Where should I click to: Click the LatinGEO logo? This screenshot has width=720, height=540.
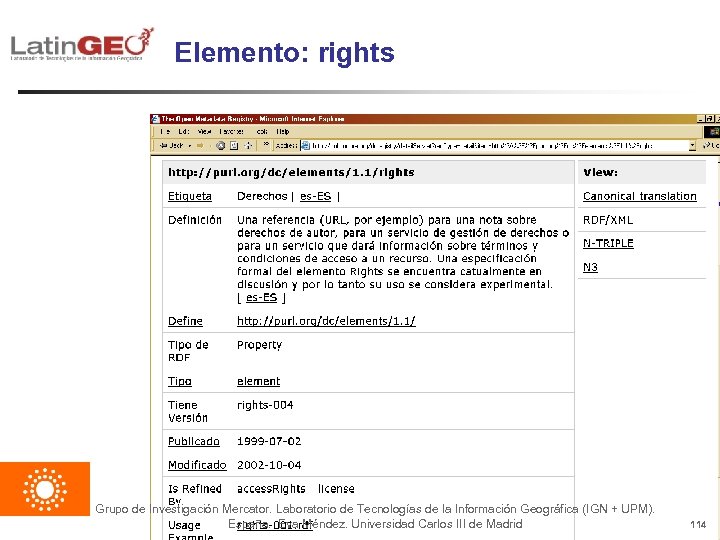tap(82, 44)
